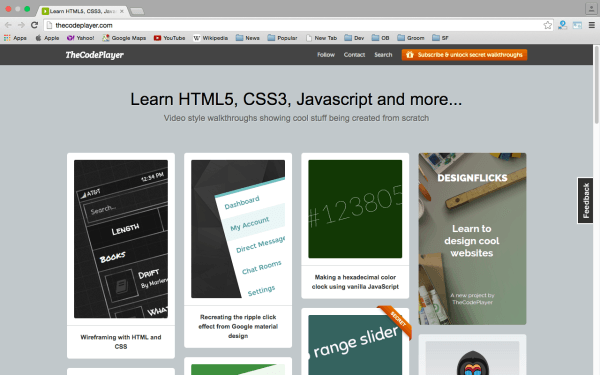
Task: Open Contact menu item
Action: tap(354, 55)
